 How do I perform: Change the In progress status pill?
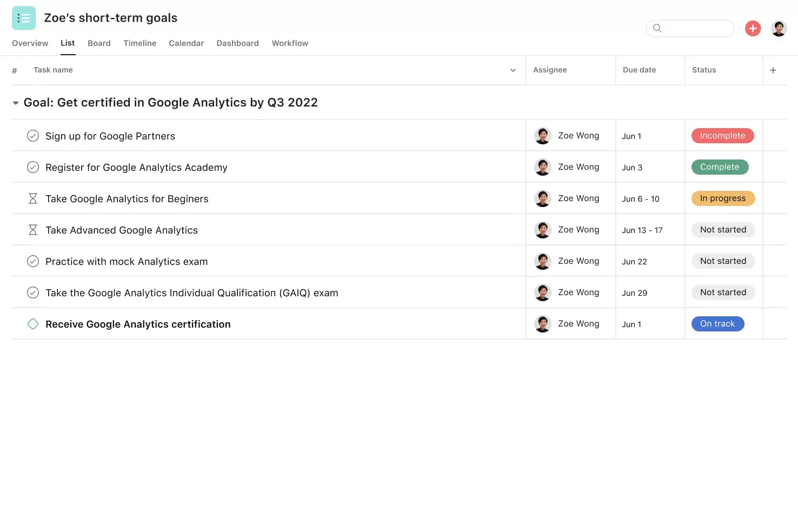[x=723, y=198]
